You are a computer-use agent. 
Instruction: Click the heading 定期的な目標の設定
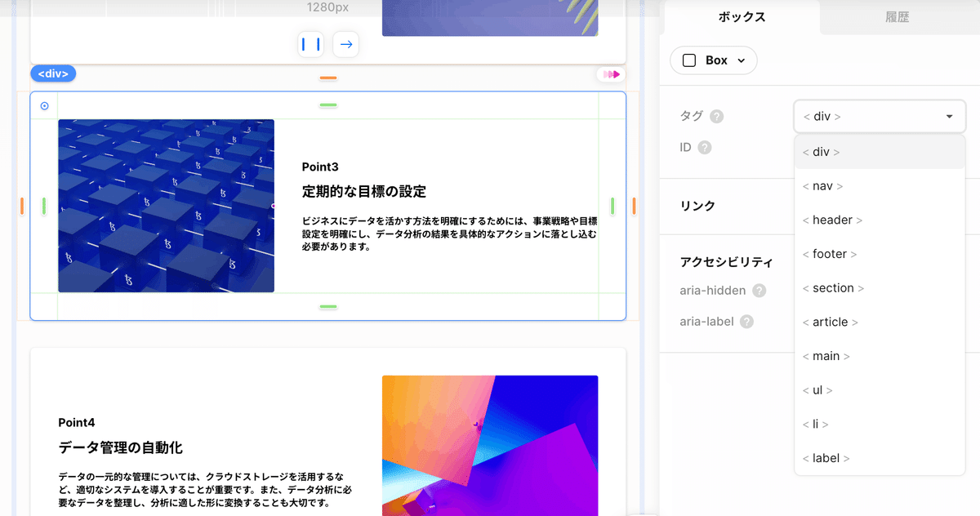pyautogui.click(x=364, y=192)
